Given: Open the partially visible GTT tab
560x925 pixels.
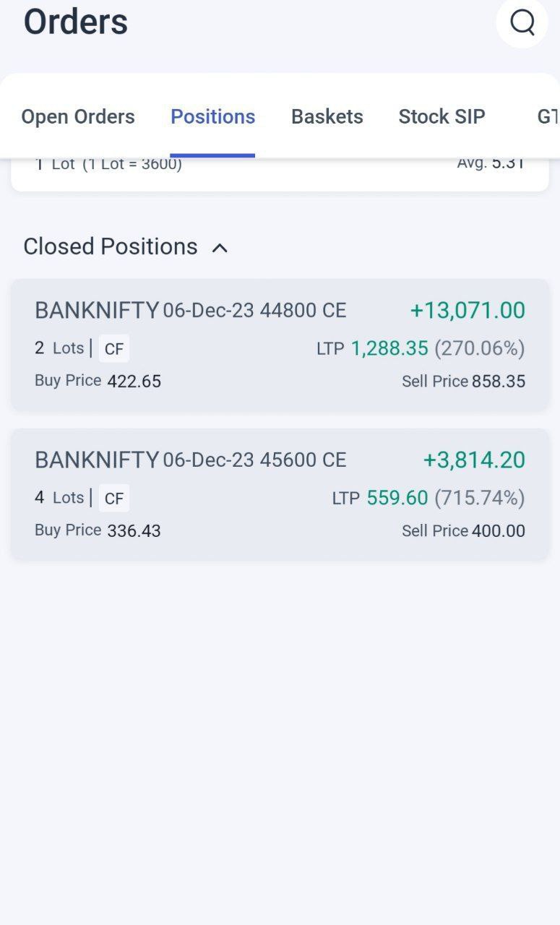Looking at the screenshot, I should [548, 117].
